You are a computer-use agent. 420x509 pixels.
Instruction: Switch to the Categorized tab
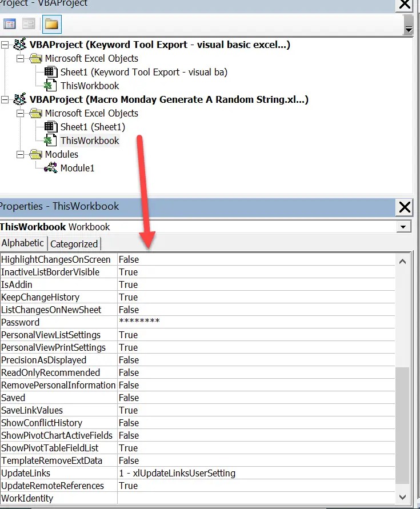pyautogui.click(x=74, y=244)
